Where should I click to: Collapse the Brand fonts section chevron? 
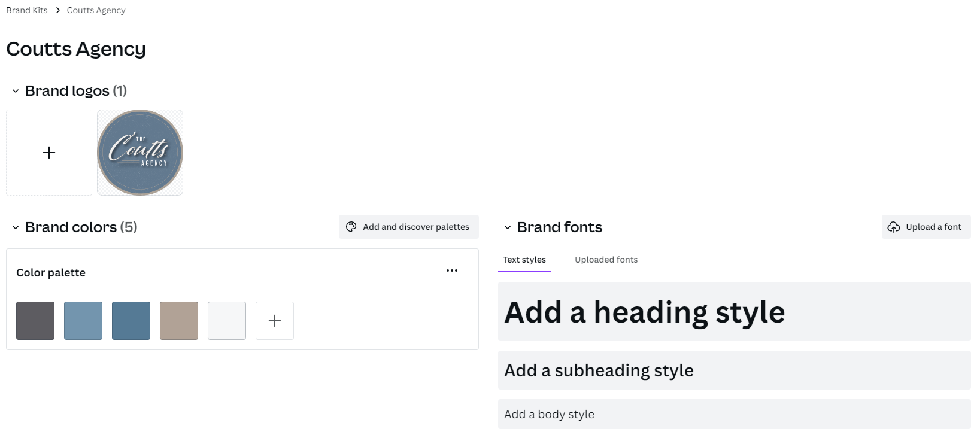point(508,227)
